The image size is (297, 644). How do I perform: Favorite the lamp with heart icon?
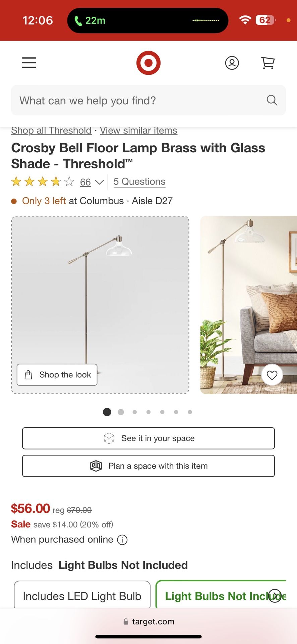tap(272, 375)
